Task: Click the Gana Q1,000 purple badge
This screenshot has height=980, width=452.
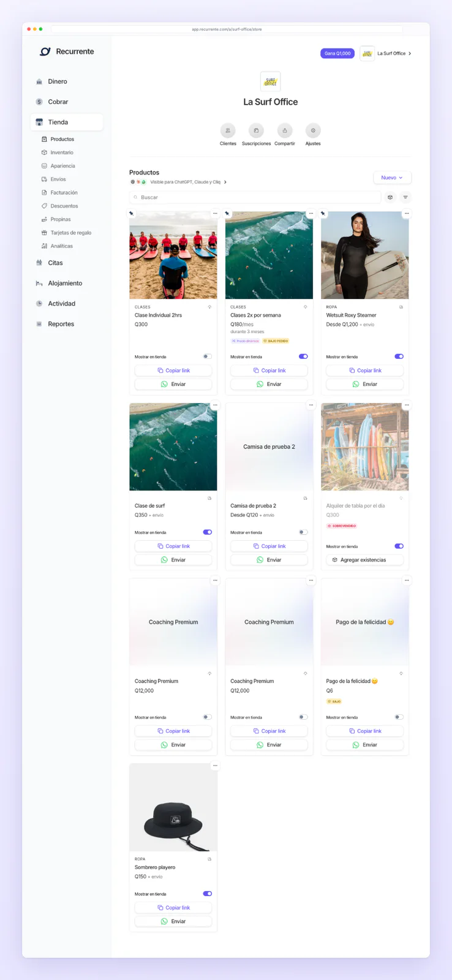Action: 337,53
